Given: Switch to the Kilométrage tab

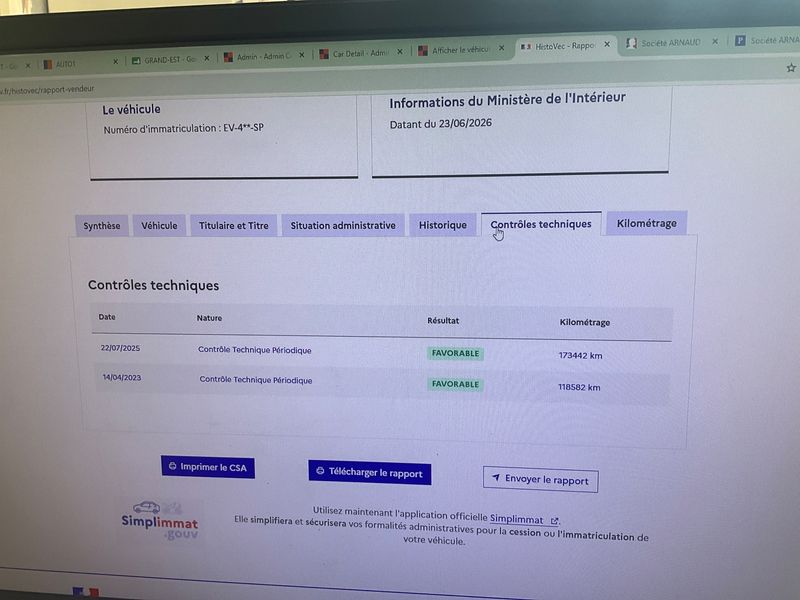Looking at the screenshot, I should 646,223.
